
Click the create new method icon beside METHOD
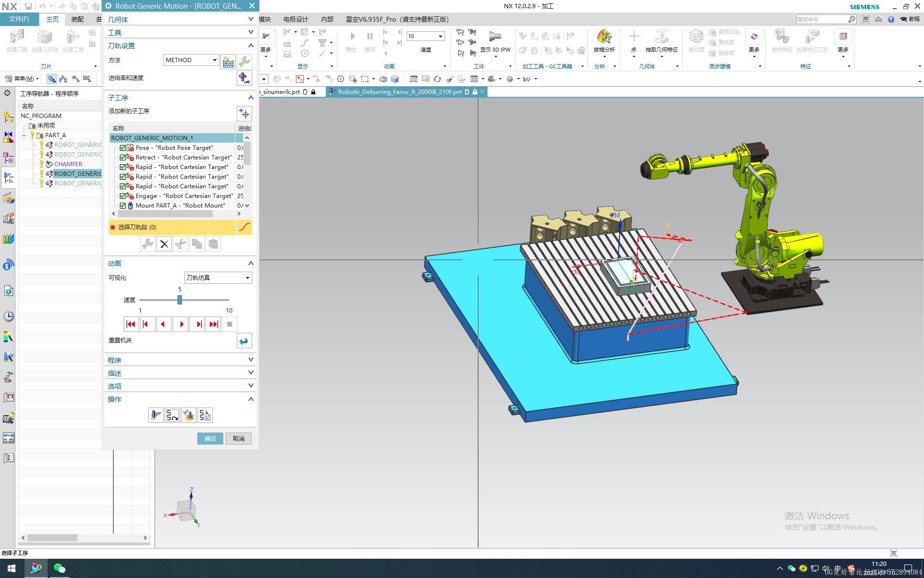[228, 61]
